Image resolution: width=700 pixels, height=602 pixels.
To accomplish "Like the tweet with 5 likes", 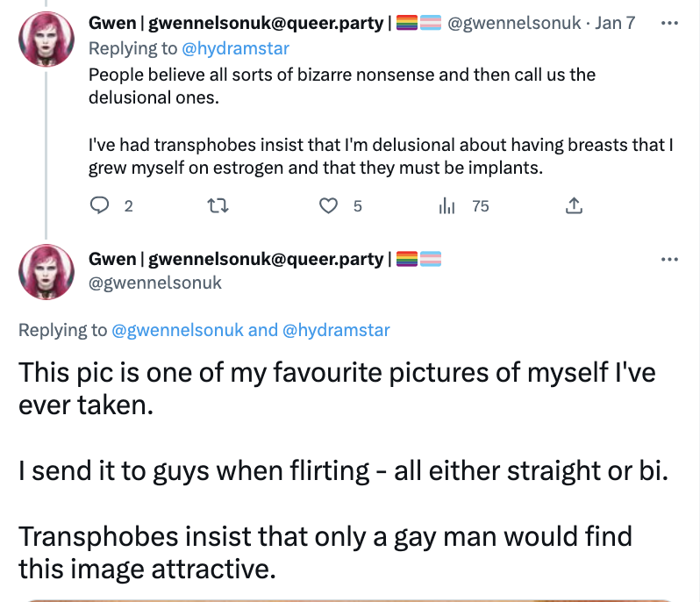I will [x=328, y=206].
